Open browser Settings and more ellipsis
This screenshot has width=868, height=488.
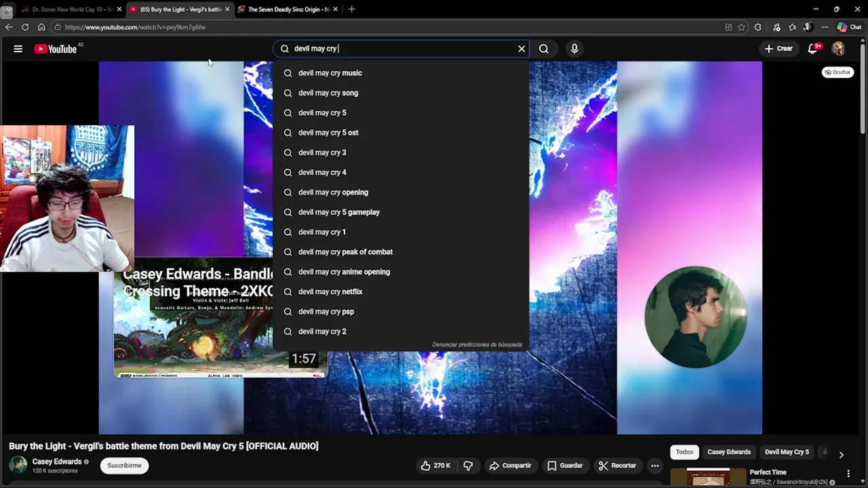(825, 27)
